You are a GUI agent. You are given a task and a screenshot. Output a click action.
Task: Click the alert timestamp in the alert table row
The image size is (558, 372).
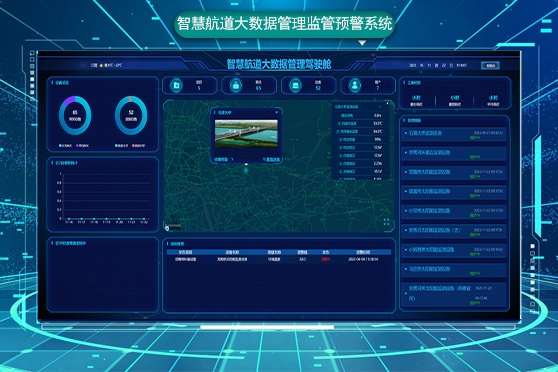click(x=363, y=259)
